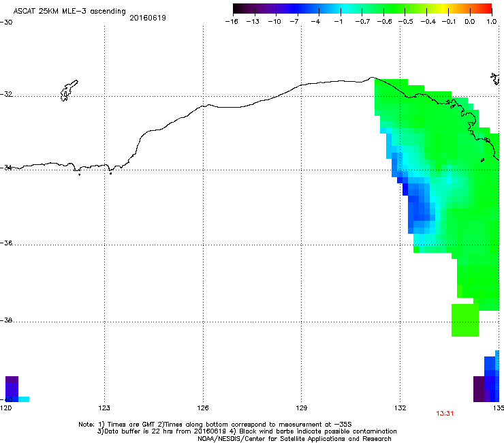
Task: Click the color bar label -7
Action: (x=294, y=22)
